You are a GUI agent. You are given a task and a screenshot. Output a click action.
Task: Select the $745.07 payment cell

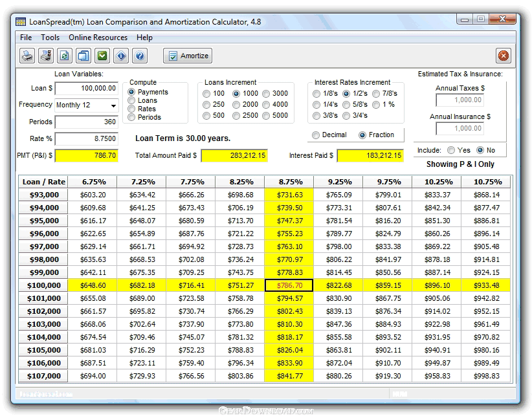click(191, 337)
